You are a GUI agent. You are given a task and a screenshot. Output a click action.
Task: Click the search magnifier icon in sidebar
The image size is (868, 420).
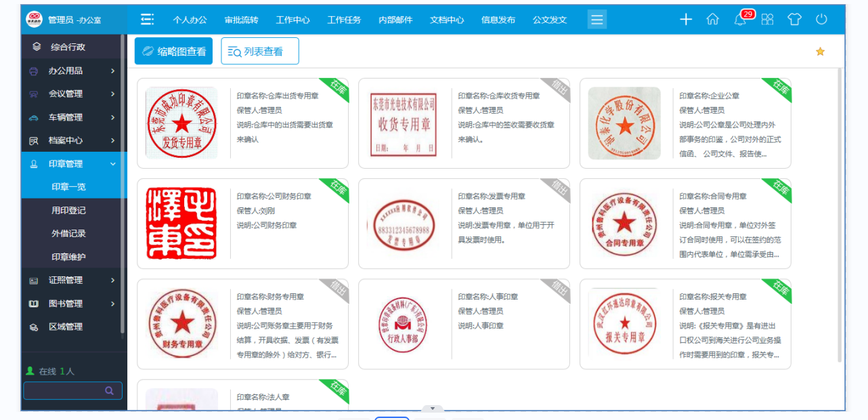pos(109,391)
